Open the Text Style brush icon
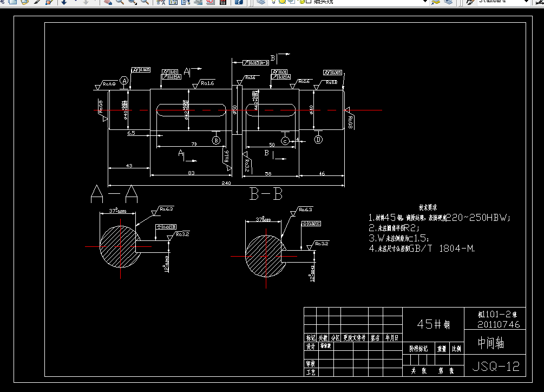The height and width of the screenshot is (392, 544). point(470,2)
